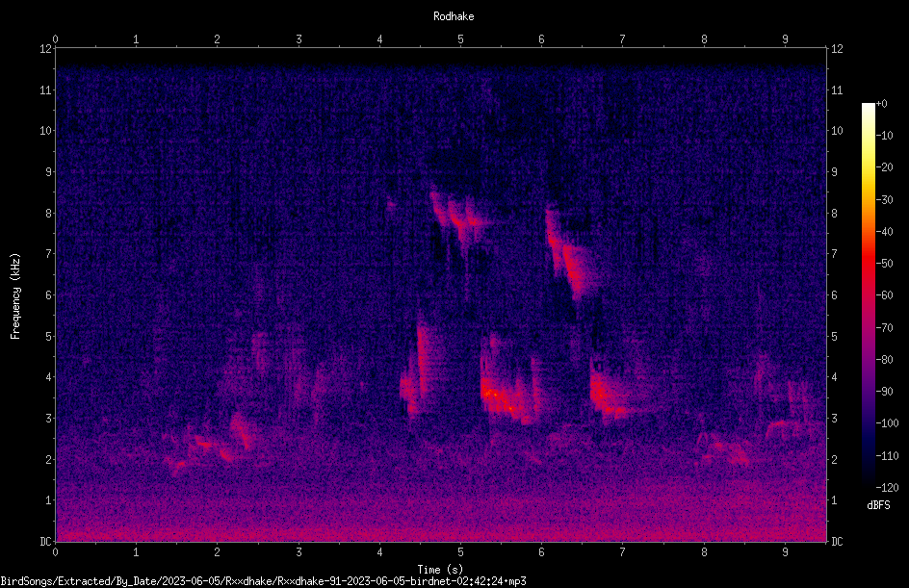
Task: Click the Frequency (kHz) axis label
Action: (x=15, y=296)
